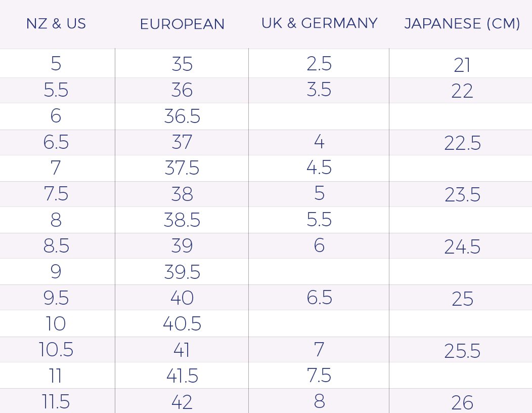Click European size 36.5 cell
Image resolution: width=532 pixels, height=413 pixels.
tap(182, 117)
